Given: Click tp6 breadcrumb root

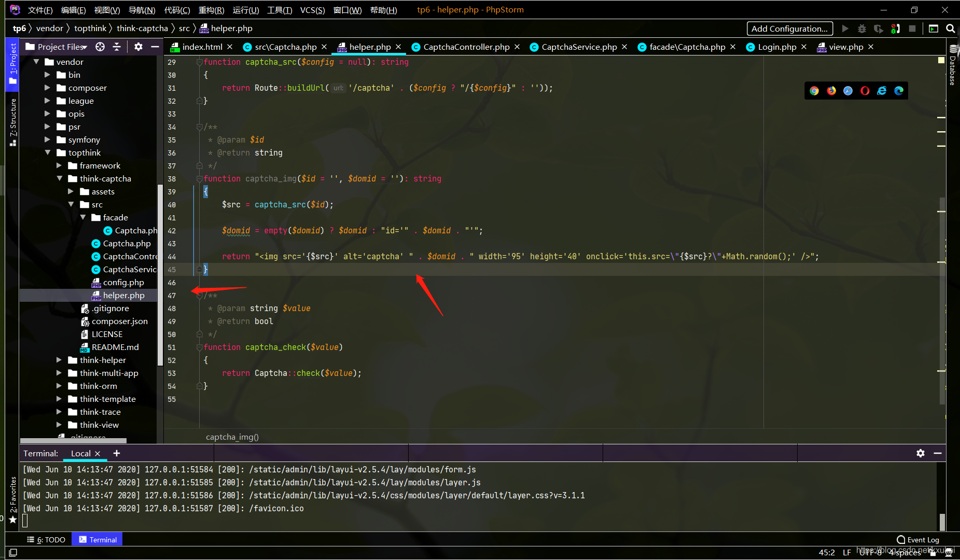Looking at the screenshot, I should pyautogui.click(x=19, y=29).
